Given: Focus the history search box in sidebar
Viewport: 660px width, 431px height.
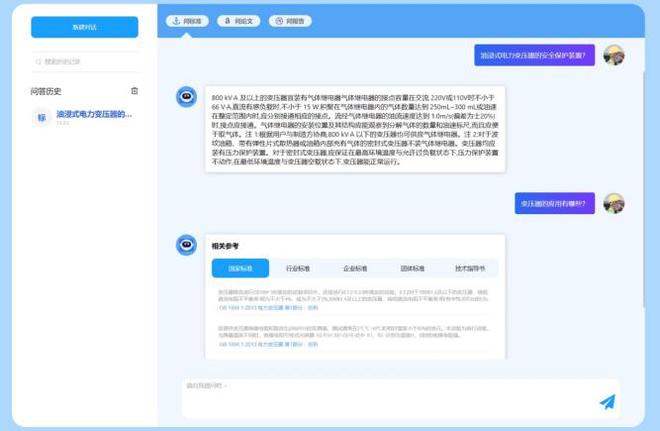Looking at the screenshot, I should click(85, 61).
